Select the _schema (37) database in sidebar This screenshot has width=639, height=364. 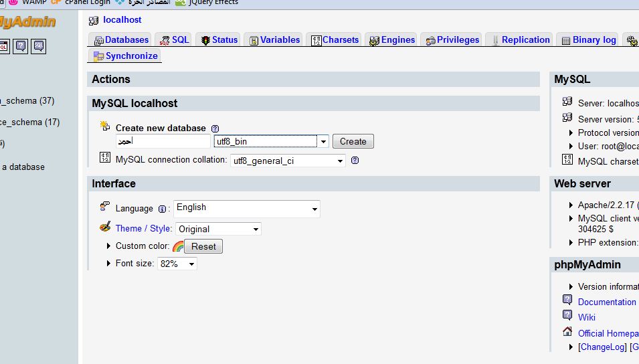(x=27, y=100)
